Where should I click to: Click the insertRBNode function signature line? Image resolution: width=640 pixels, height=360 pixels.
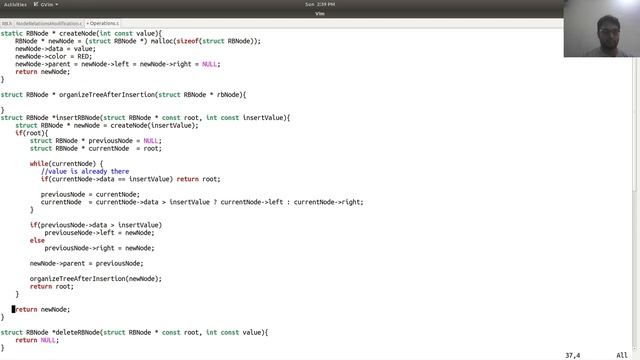pos(145,118)
